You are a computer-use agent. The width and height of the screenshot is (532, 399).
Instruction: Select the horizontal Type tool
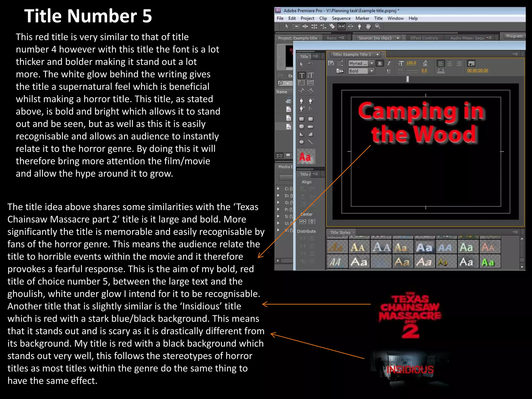point(302,75)
